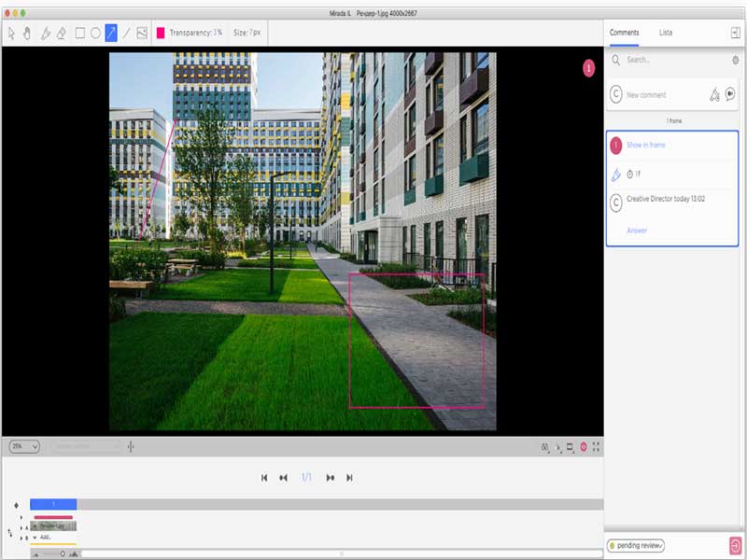Image resolution: width=747 pixels, height=560 pixels.
Task: Toggle fullscreen view of the viewer
Action: tap(596, 447)
